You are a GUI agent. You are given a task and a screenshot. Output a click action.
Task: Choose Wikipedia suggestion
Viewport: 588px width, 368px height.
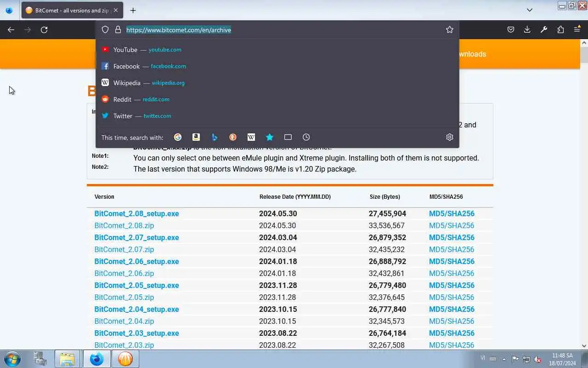click(x=277, y=83)
